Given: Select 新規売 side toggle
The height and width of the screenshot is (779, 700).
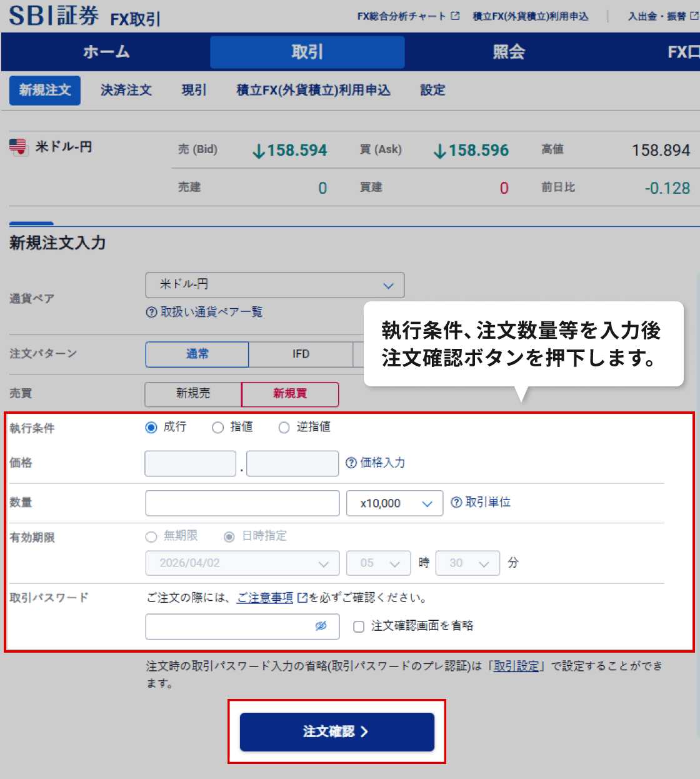Looking at the screenshot, I should pos(193,395).
